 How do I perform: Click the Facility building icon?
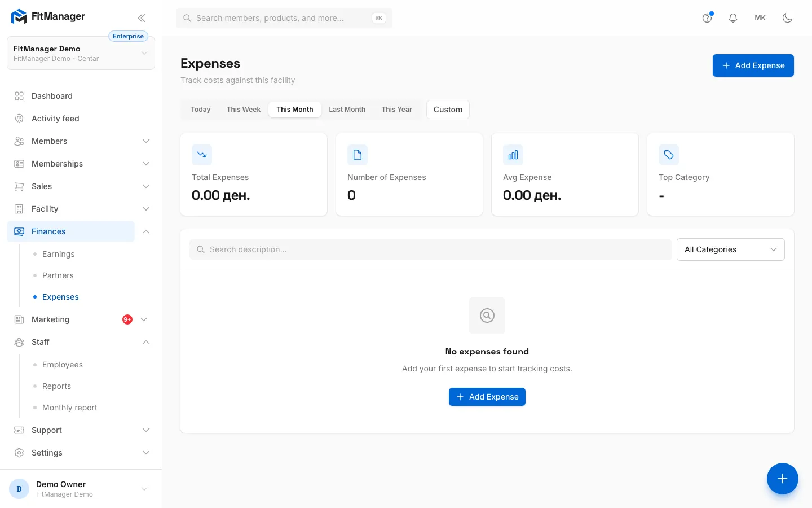(19, 209)
